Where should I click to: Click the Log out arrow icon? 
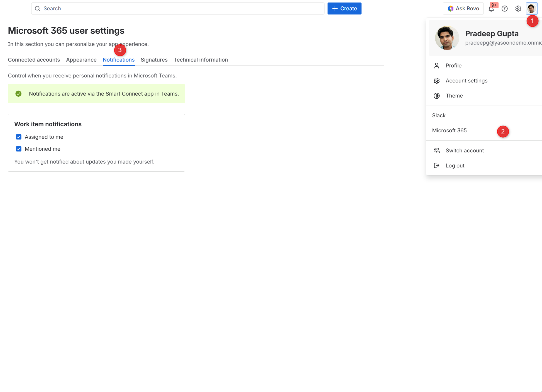pyautogui.click(x=436, y=165)
